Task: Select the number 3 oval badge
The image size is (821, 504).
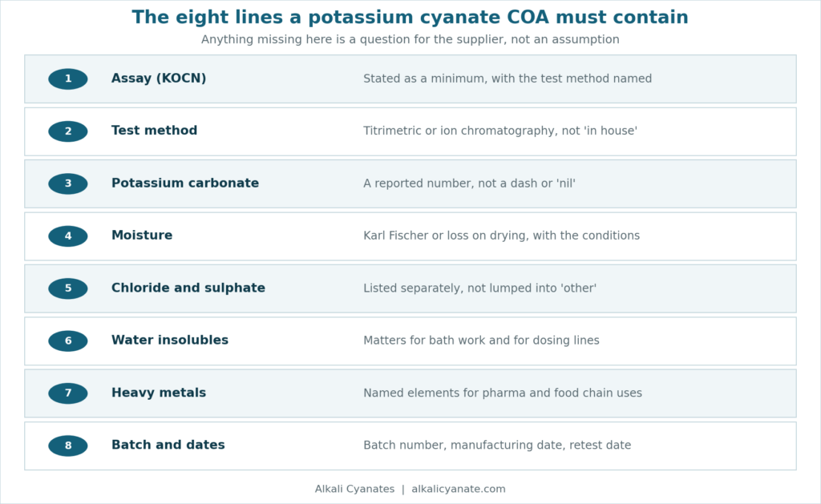Action: pos(68,183)
